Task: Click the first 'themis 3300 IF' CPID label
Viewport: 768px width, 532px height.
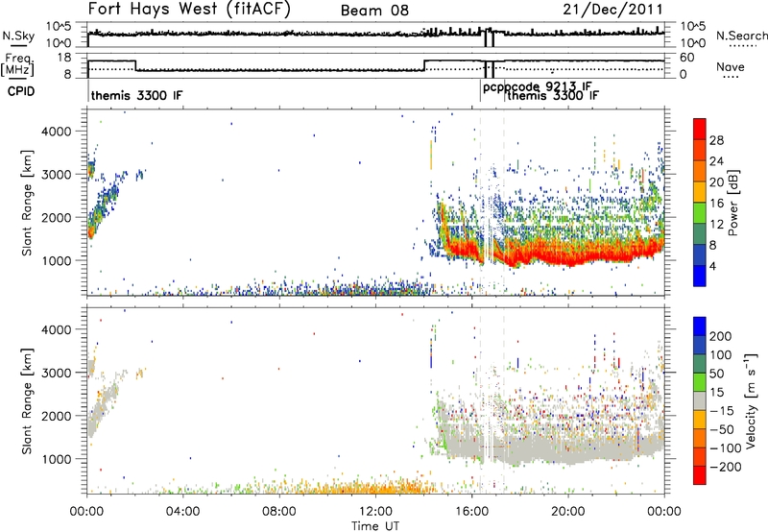Action: point(136,95)
